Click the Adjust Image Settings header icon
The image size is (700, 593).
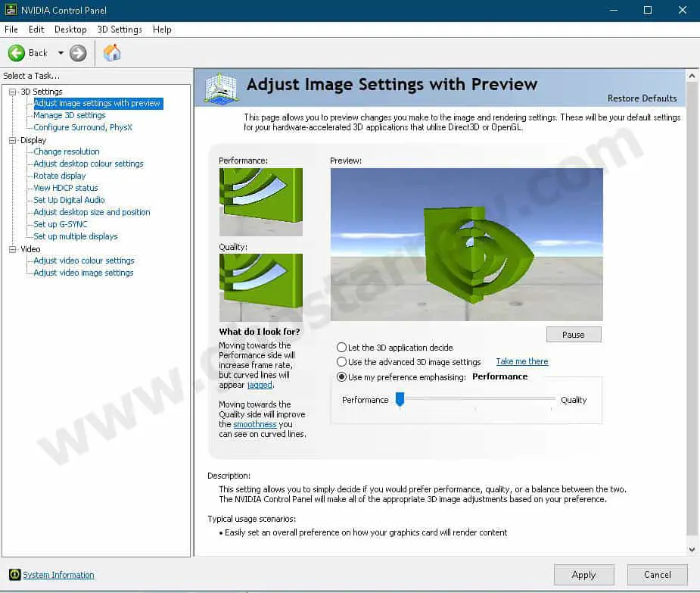pos(220,88)
